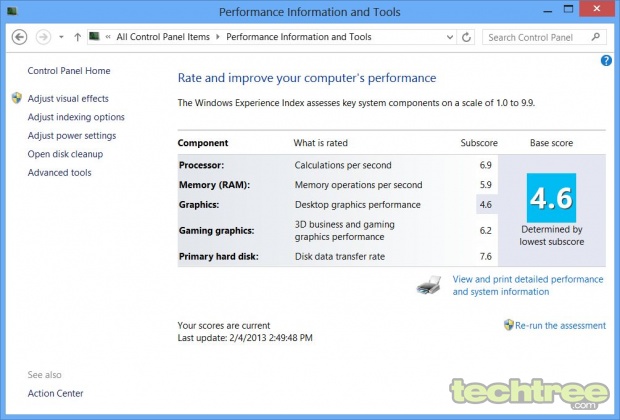This screenshot has height=420, width=620.
Task: Go up one level with Up arrow
Action: (78, 37)
